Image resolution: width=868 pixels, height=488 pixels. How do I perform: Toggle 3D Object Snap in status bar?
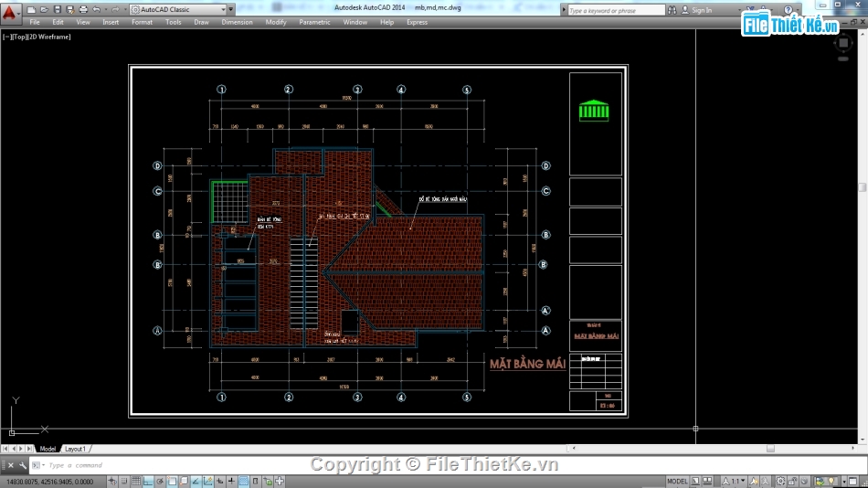[x=184, y=482]
